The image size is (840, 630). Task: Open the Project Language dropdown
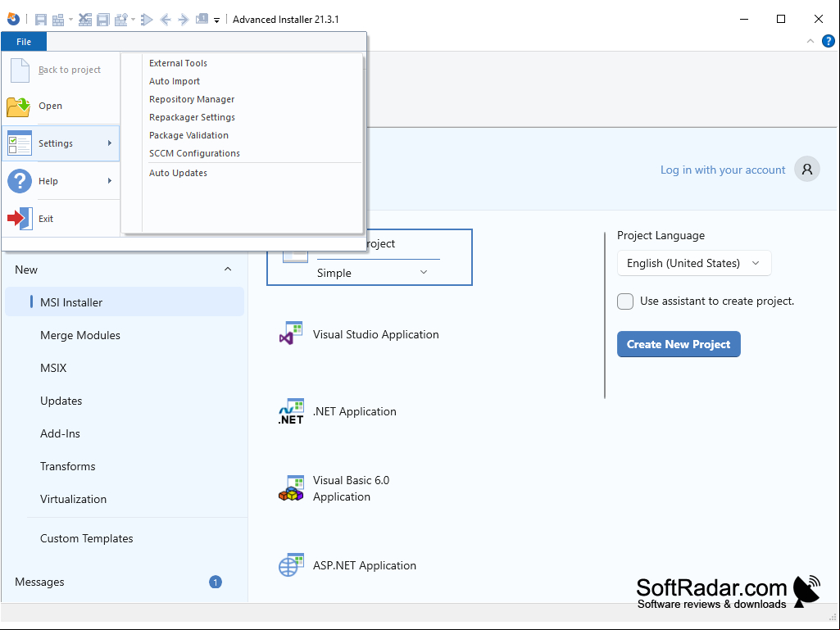click(694, 263)
